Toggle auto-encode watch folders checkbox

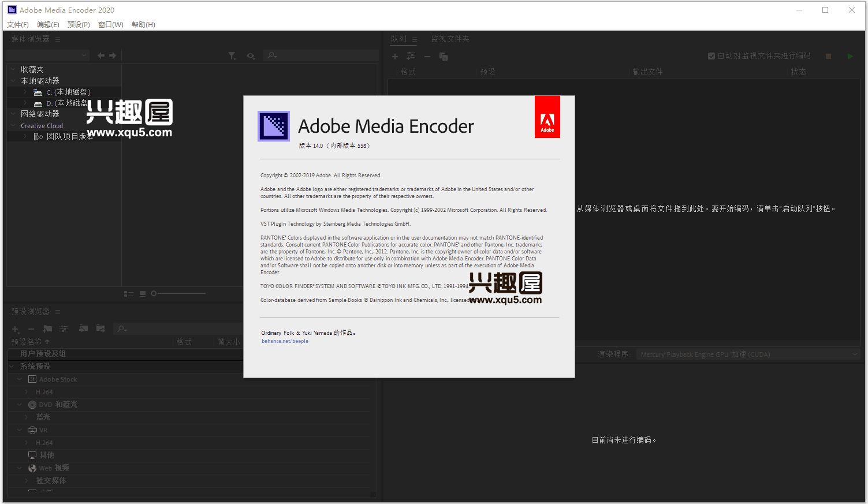click(x=711, y=56)
